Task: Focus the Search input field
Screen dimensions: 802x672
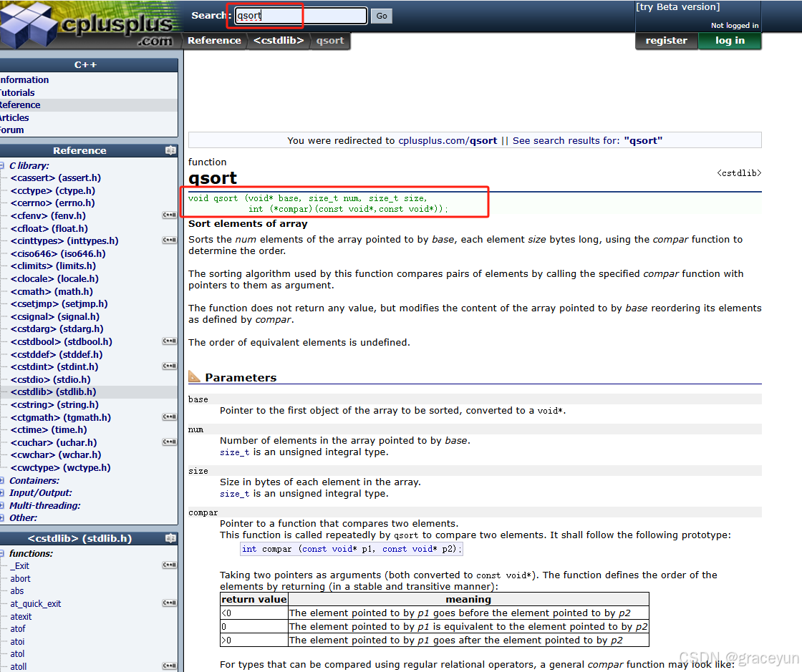Action: point(301,16)
